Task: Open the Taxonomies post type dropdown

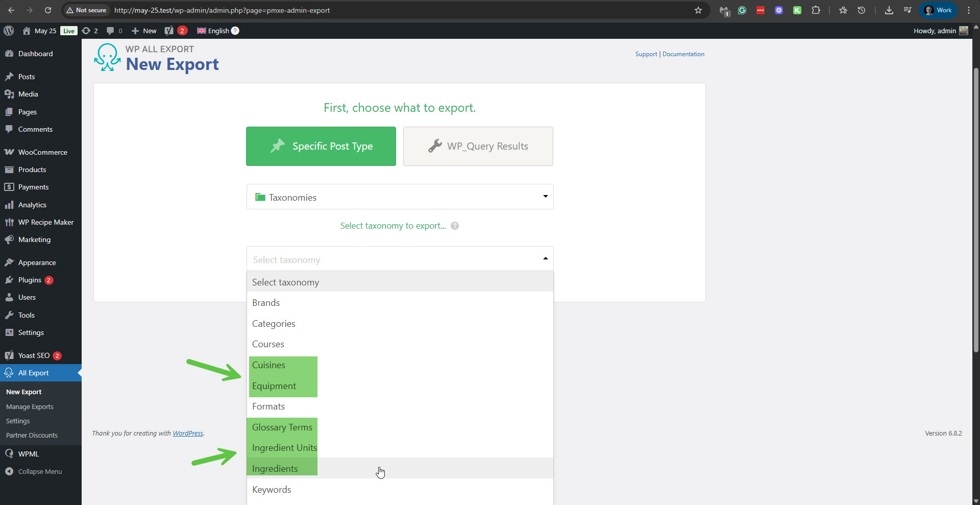Action: tap(400, 197)
